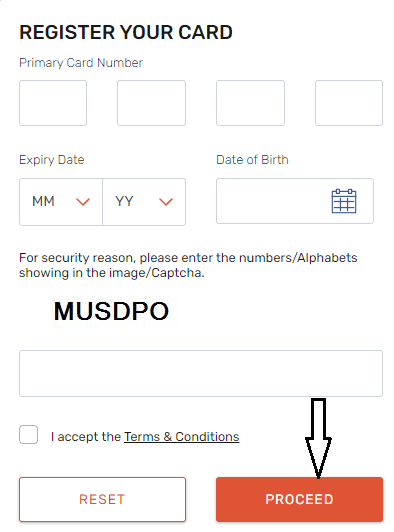
Task: Click the red chevron beside MM
Action: coord(83,202)
